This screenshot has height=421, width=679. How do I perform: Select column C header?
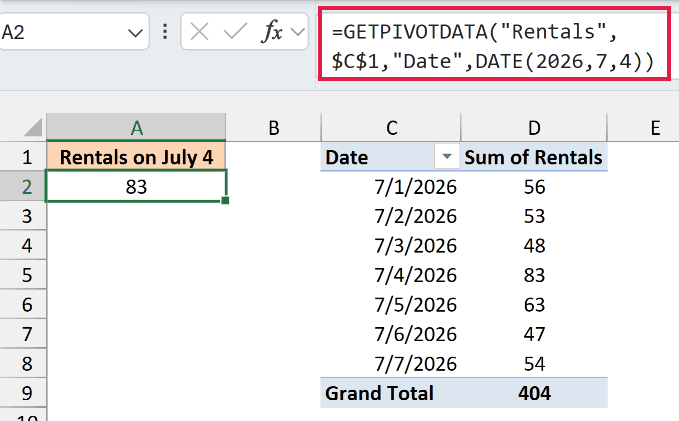(x=391, y=127)
